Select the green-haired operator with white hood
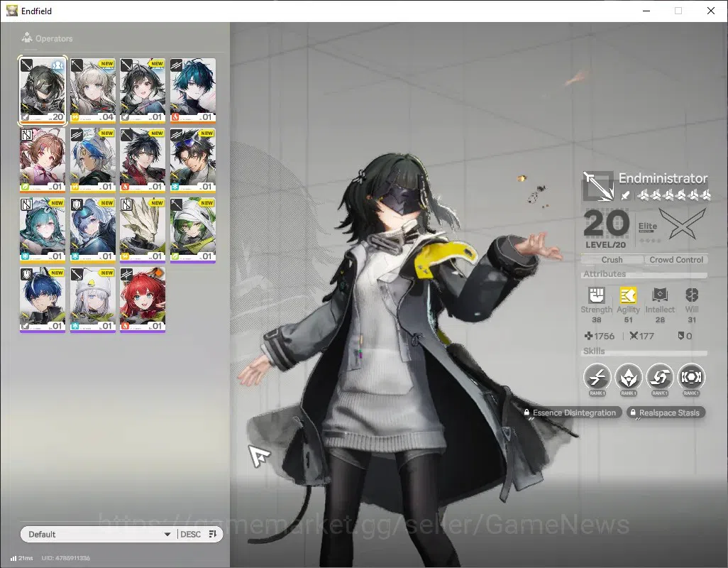Viewport: 728px width, 568px height. [x=193, y=230]
